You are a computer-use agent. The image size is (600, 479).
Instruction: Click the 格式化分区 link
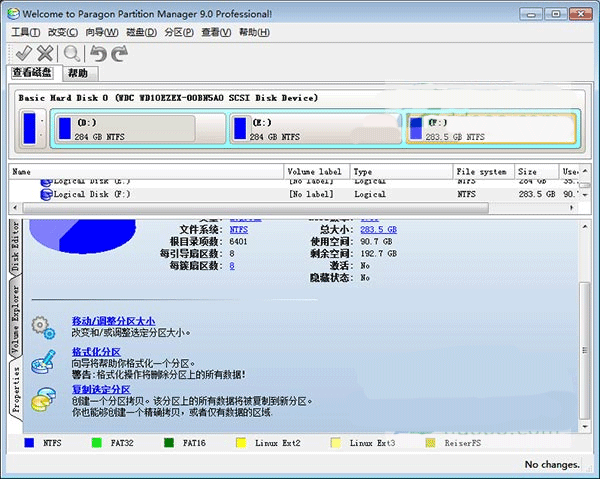(96, 352)
